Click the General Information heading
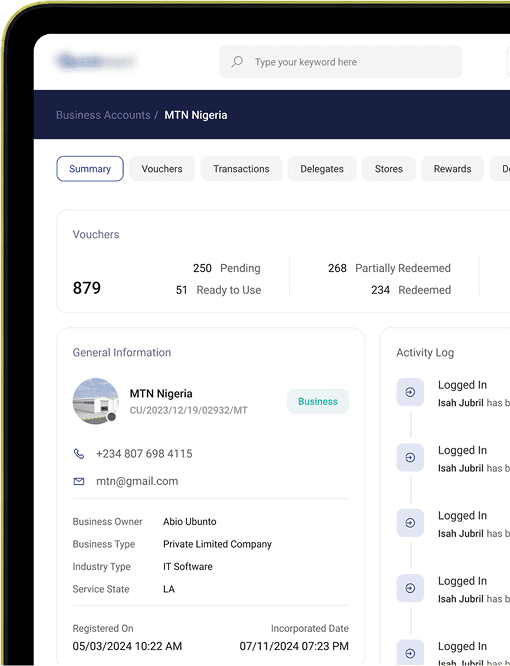Viewport: 510px width, 666px height. coord(122,353)
